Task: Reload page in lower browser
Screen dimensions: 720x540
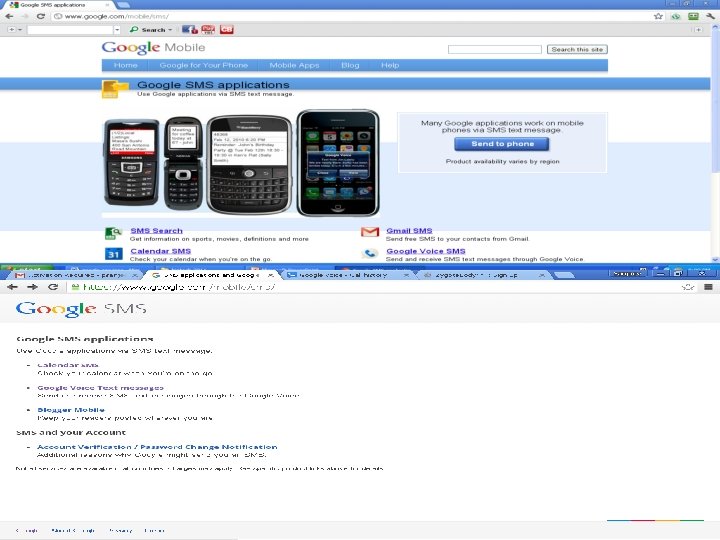Action: coord(53,287)
